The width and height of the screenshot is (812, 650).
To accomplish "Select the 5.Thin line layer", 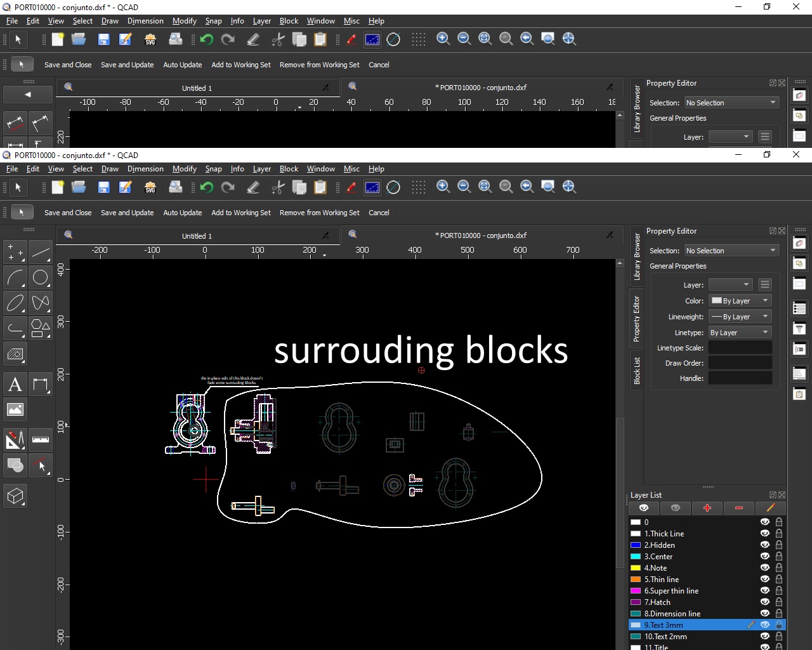I will point(662,580).
